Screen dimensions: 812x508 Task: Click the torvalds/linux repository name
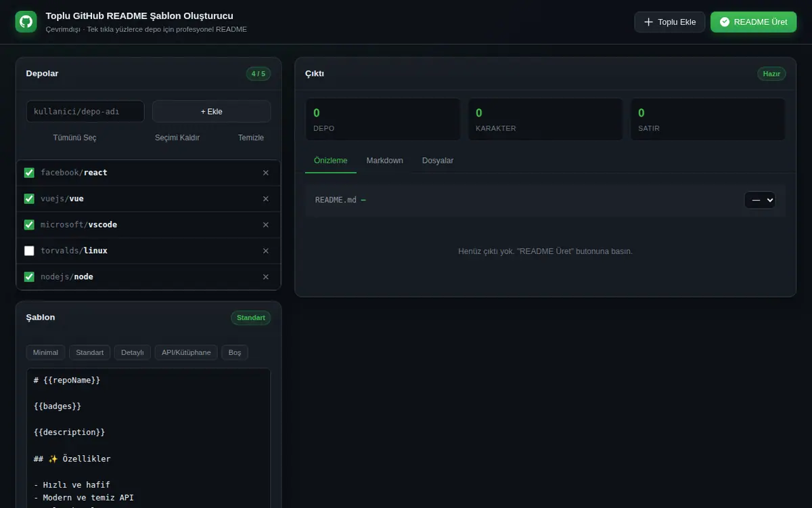74,251
